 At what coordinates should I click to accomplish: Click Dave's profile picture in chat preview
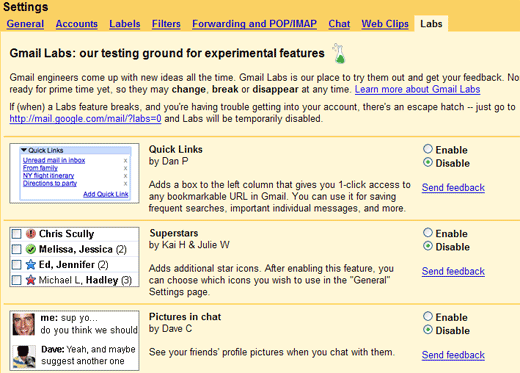tap(24, 356)
